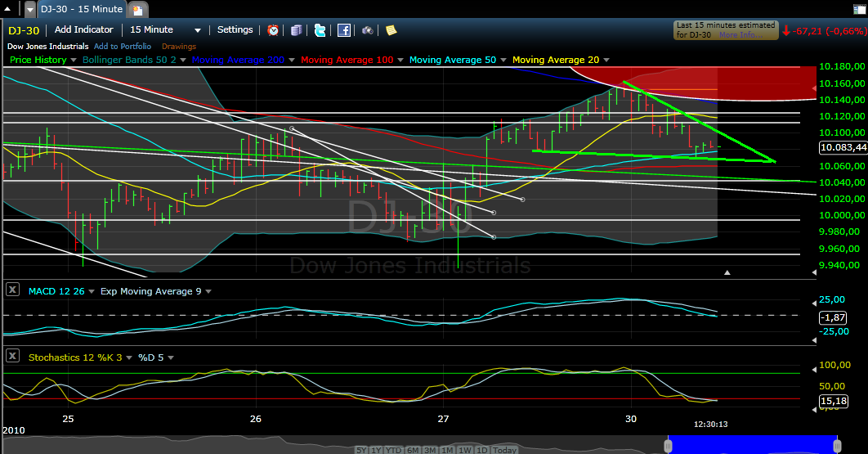Expand Exp Moving Average 9 options

[x=208, y=291]
